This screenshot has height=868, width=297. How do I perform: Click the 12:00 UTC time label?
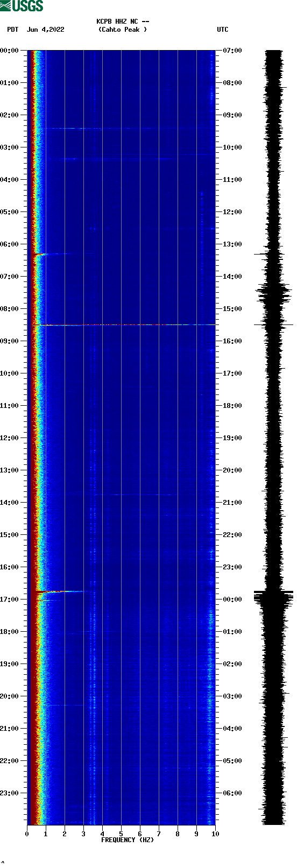[x=232, y=212]
